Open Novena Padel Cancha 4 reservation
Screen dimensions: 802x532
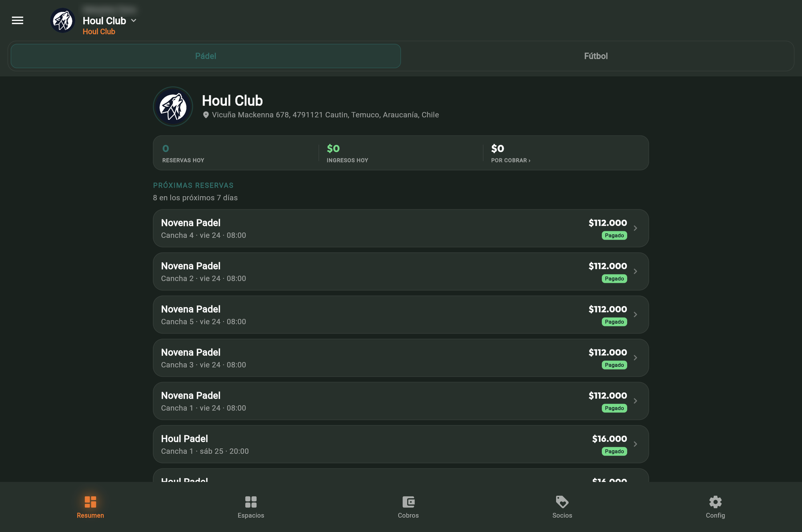pyautogui.click(x=401, y=228)
